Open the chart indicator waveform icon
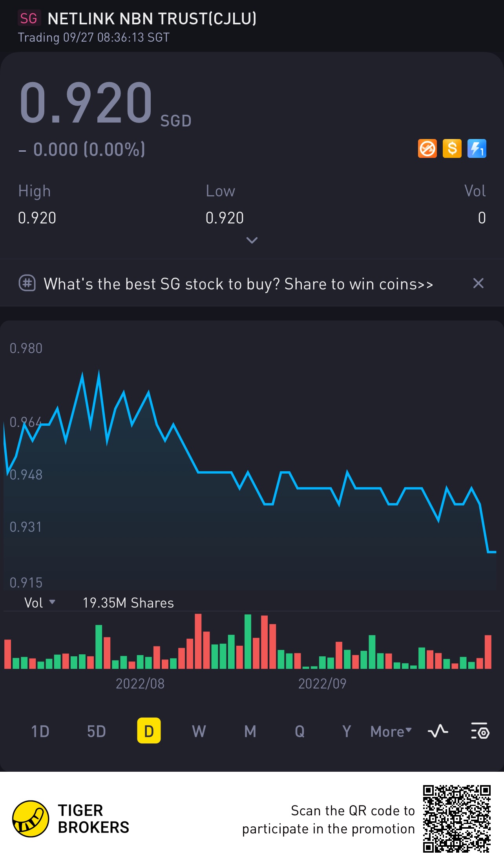This screenshot has height=866, width=504. (x=438, y=731)
